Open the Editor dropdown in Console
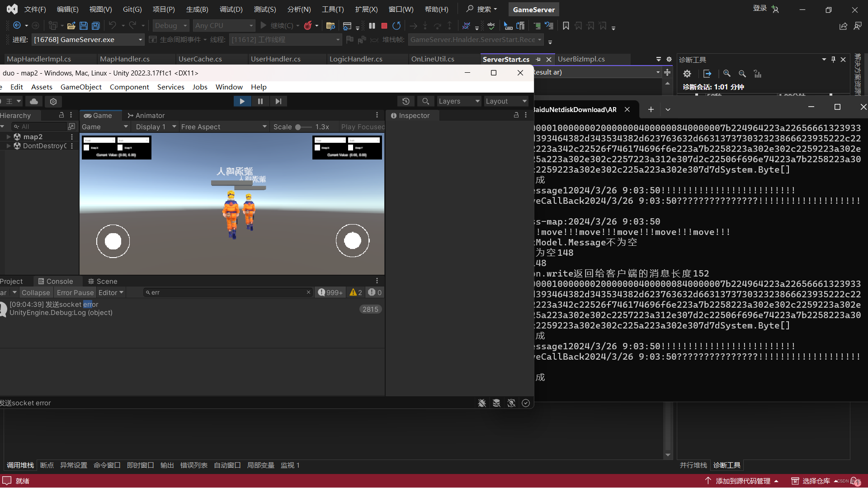 click(111, 292)
